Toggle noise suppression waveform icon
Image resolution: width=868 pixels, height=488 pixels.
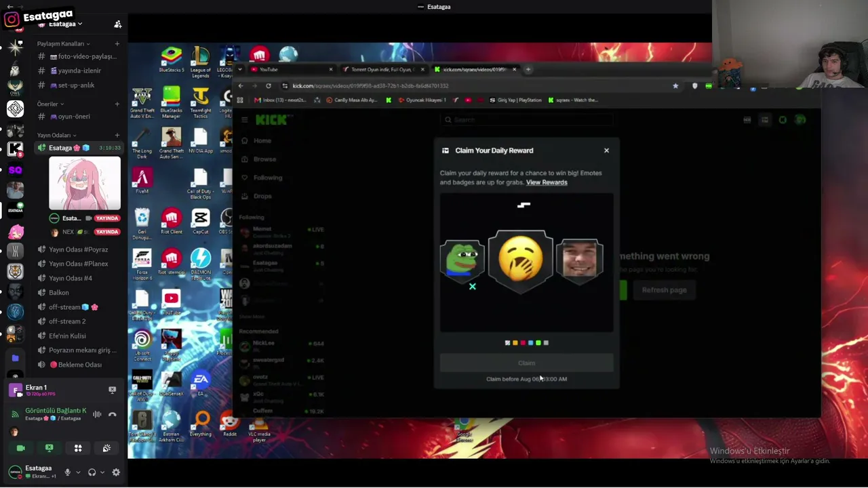point(97,414)
